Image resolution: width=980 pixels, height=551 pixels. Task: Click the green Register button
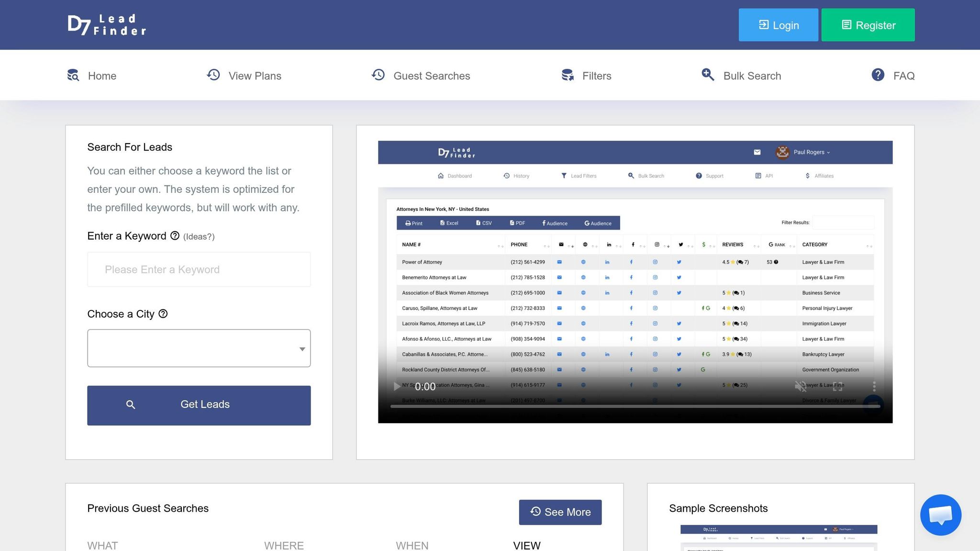pos(868,25)
